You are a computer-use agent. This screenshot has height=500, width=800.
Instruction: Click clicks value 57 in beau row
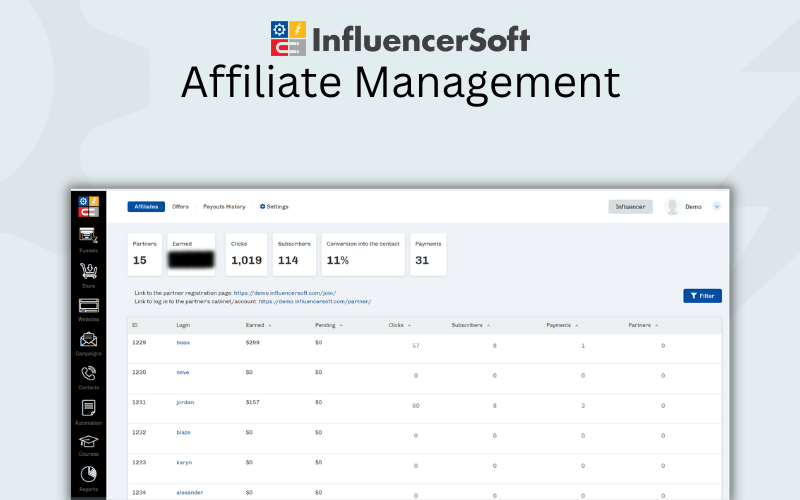416,346
